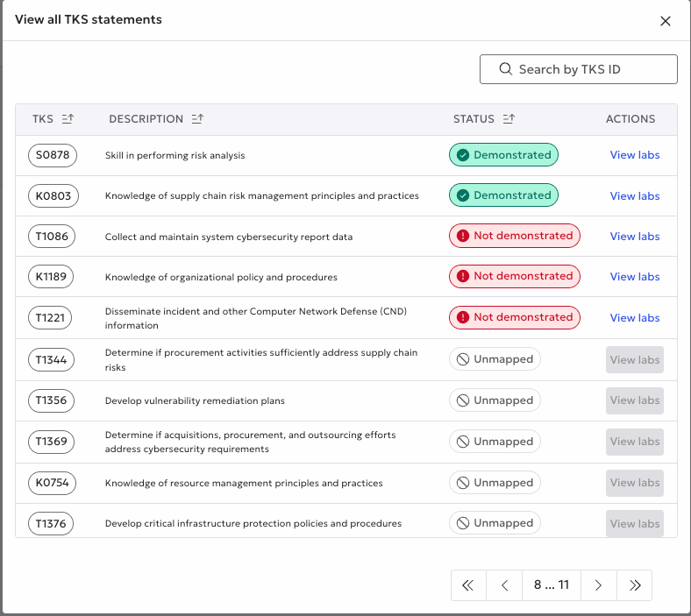
Task: Click Not demonstrated badge for K1189
Action: point(515,277)
